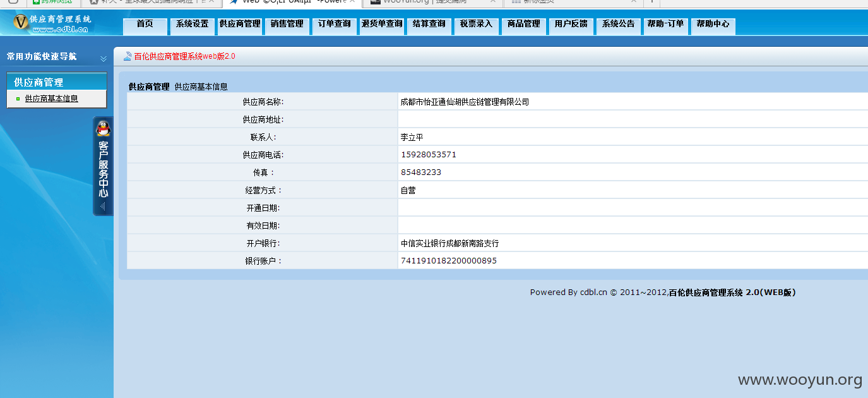The width and height of the screenshot is (868, 398).
Task: Collapse the customer service panel handle arrow
Action: click(103, 207)
